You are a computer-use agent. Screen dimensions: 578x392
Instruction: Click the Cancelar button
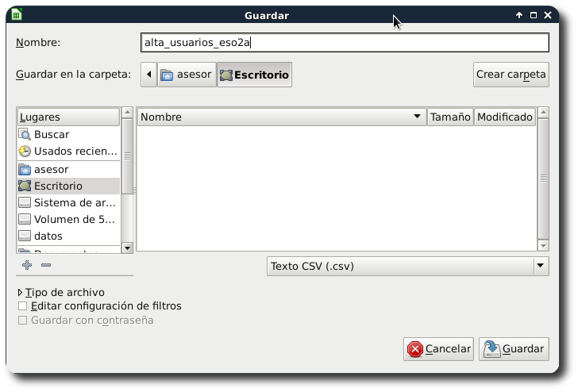click(438, 349)
